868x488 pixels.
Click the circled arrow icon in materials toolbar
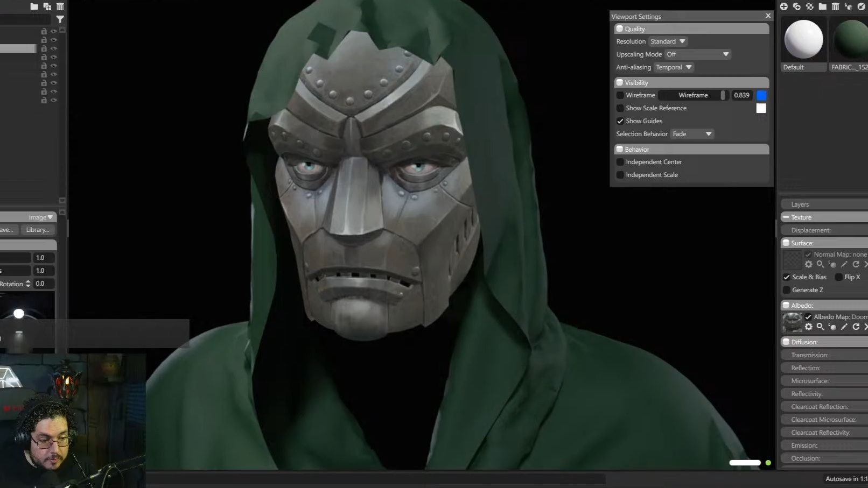point(862,6)
